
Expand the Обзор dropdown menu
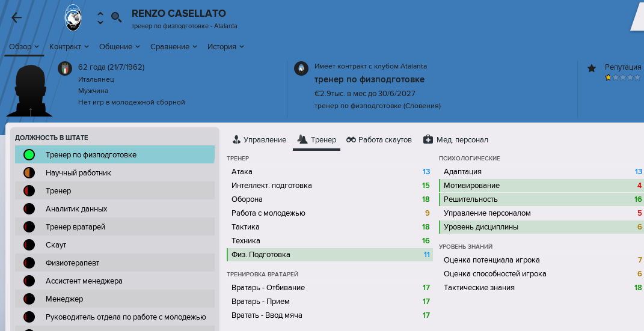(x=24, y=47)
